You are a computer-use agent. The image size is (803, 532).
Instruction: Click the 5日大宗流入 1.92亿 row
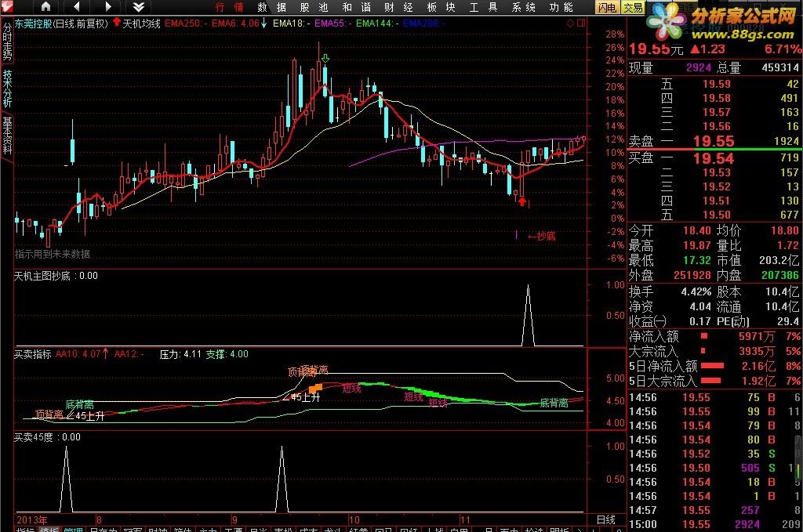coord(714,381)
